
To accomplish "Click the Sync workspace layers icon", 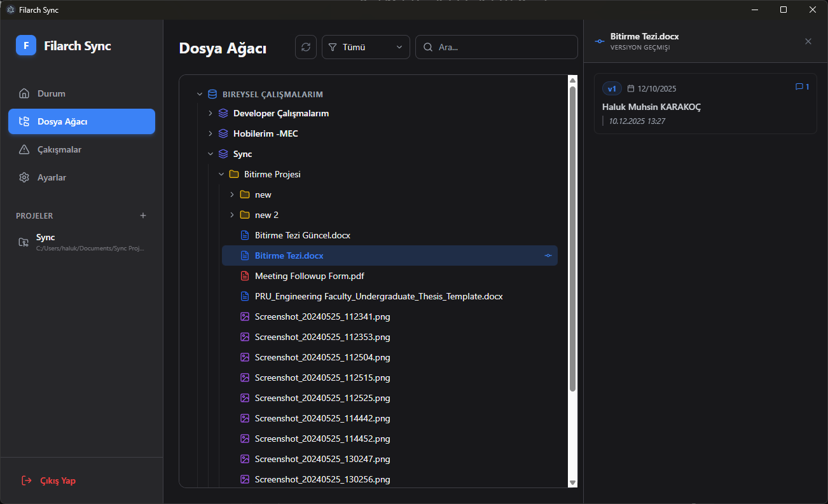I will (x=223, y=154).
